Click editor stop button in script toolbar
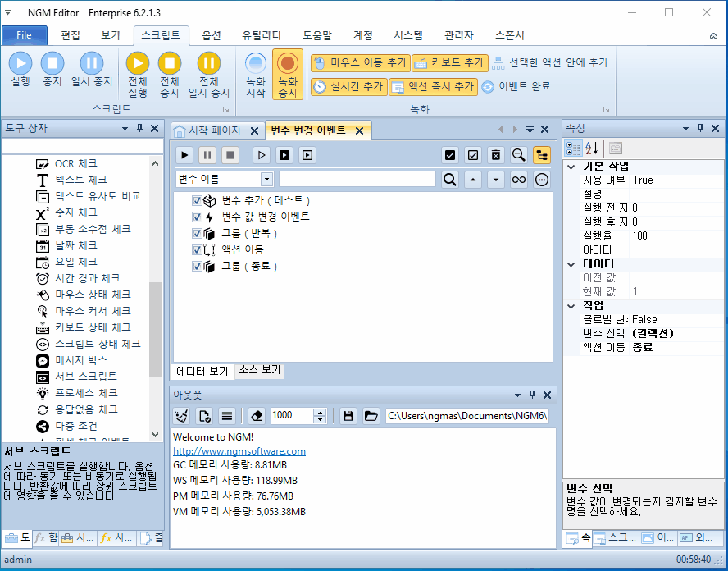 click(230, 155)
